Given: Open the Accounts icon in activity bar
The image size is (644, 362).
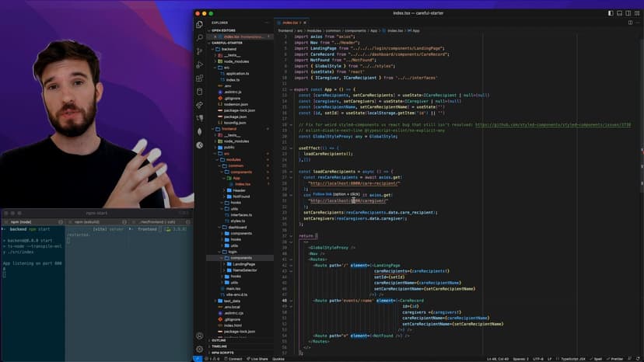Looking at the screenshot, I should pyautogui.click(x=200, y=336).
